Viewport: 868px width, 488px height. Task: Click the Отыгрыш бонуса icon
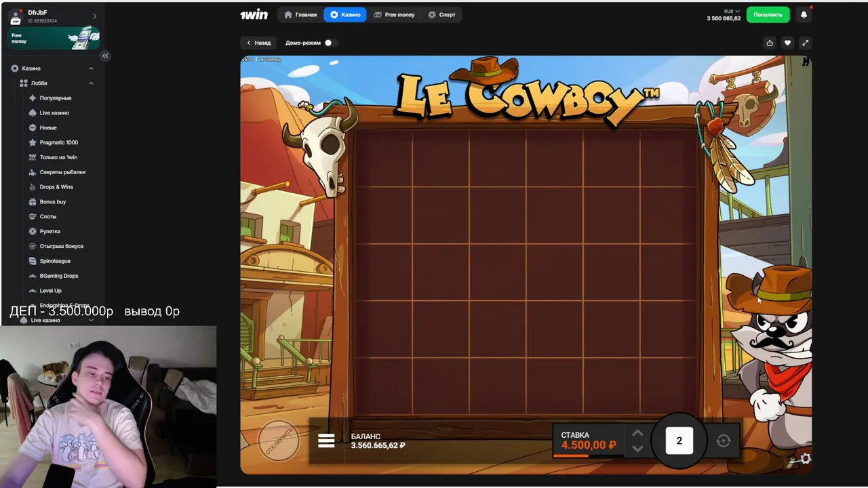[x=33, y=246]
